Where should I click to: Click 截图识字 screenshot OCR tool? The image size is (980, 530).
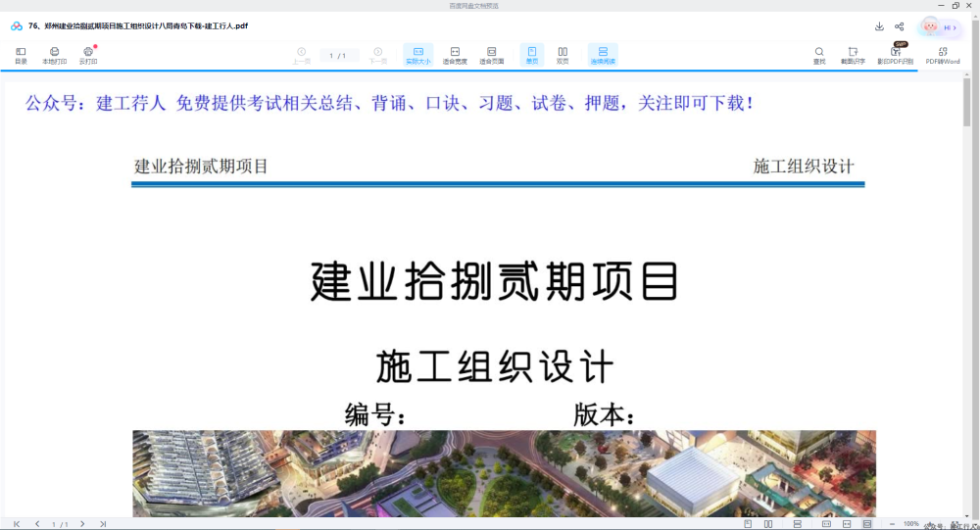click(853, 55)
